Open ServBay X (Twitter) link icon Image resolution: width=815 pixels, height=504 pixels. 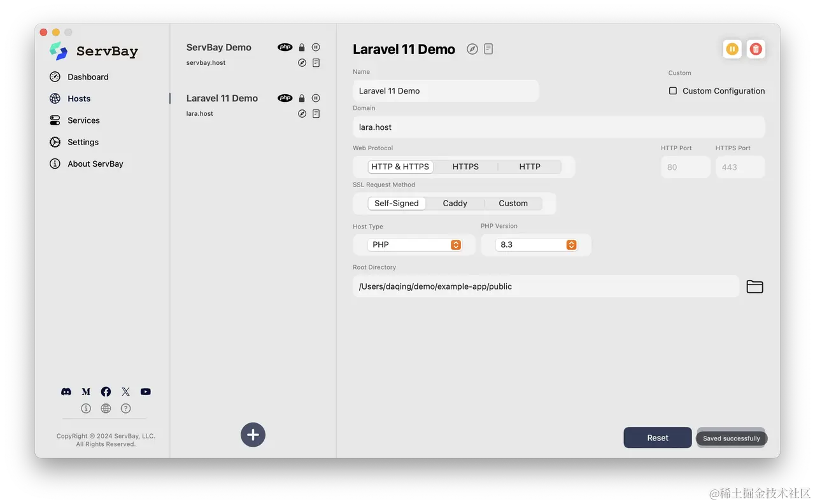(125, 392)
